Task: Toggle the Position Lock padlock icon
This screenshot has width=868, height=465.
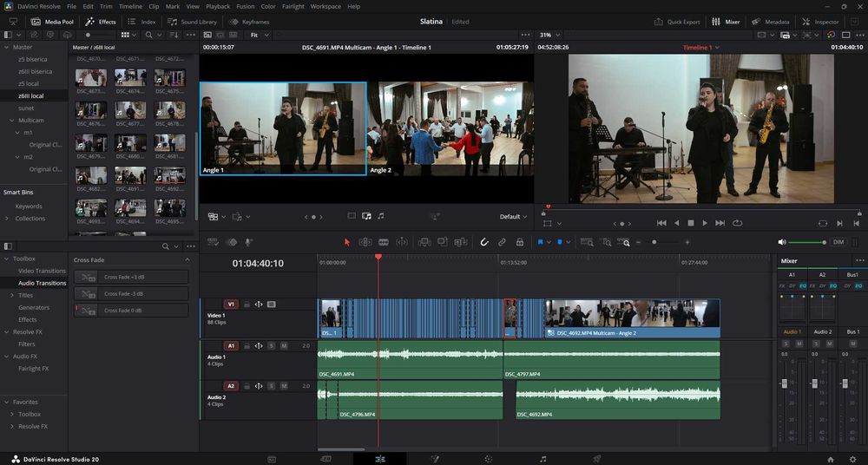Action: 520,242
